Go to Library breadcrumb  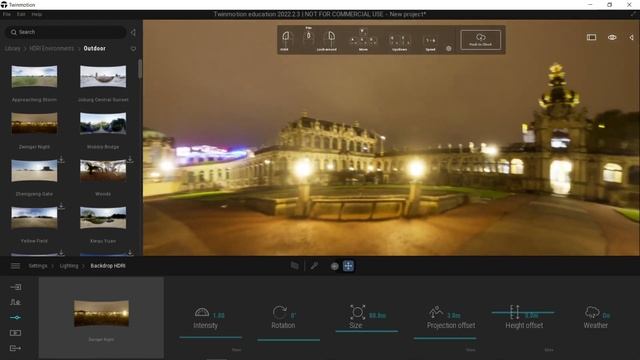click(12, 48)
